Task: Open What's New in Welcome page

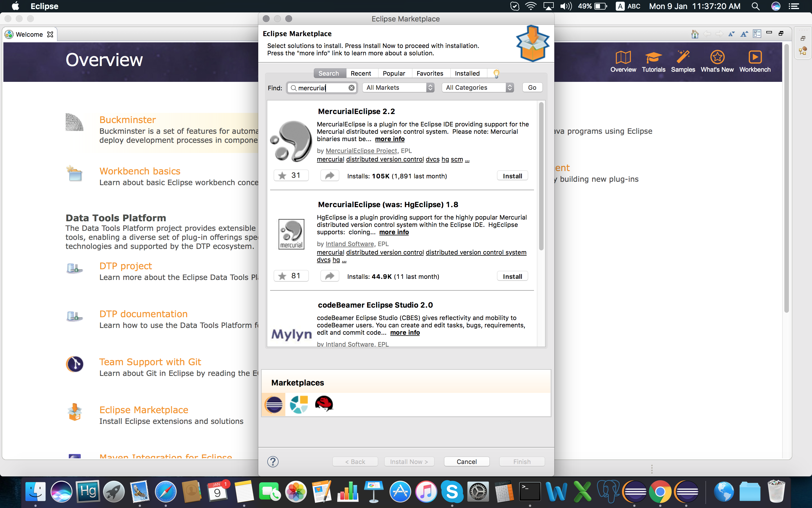Action: tap(717, 62)
